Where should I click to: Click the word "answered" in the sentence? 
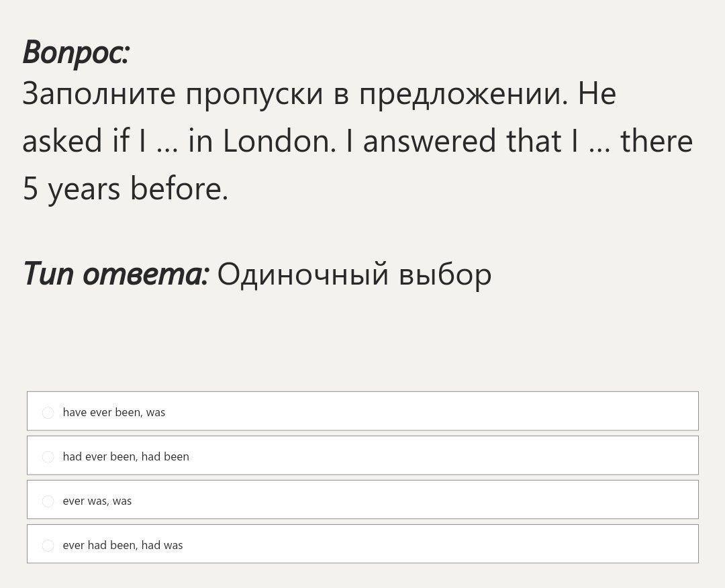coord(430,140)
